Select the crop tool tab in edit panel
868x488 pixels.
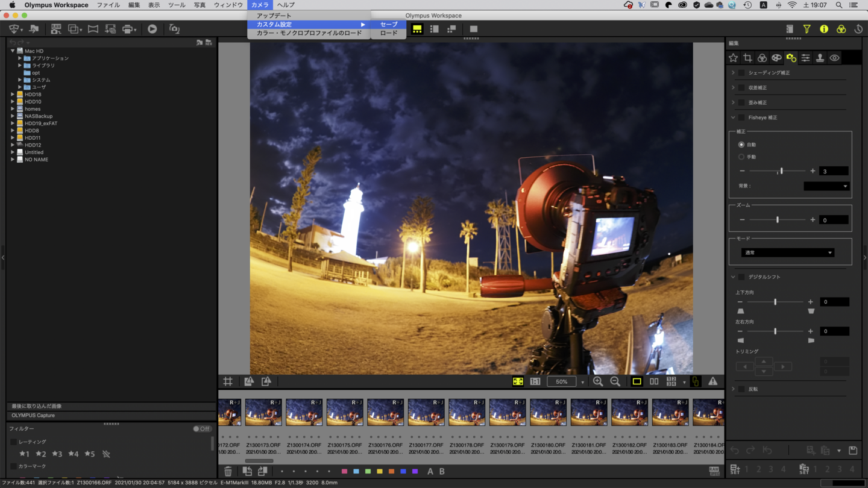[x=747, y=58]
